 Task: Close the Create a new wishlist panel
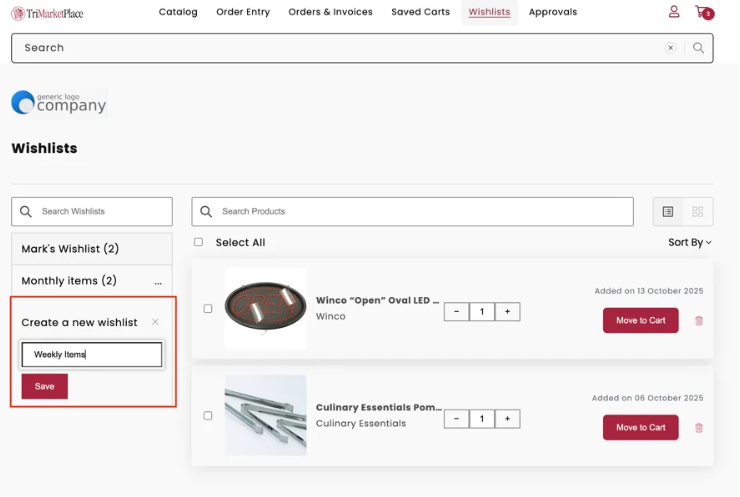[x=155, y=322]
